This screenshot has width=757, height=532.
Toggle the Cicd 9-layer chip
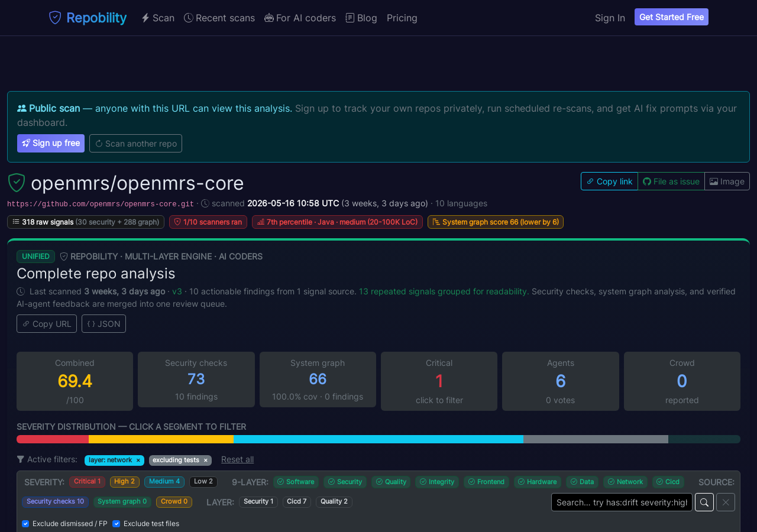pyautogui.click(x=668, y=482)
